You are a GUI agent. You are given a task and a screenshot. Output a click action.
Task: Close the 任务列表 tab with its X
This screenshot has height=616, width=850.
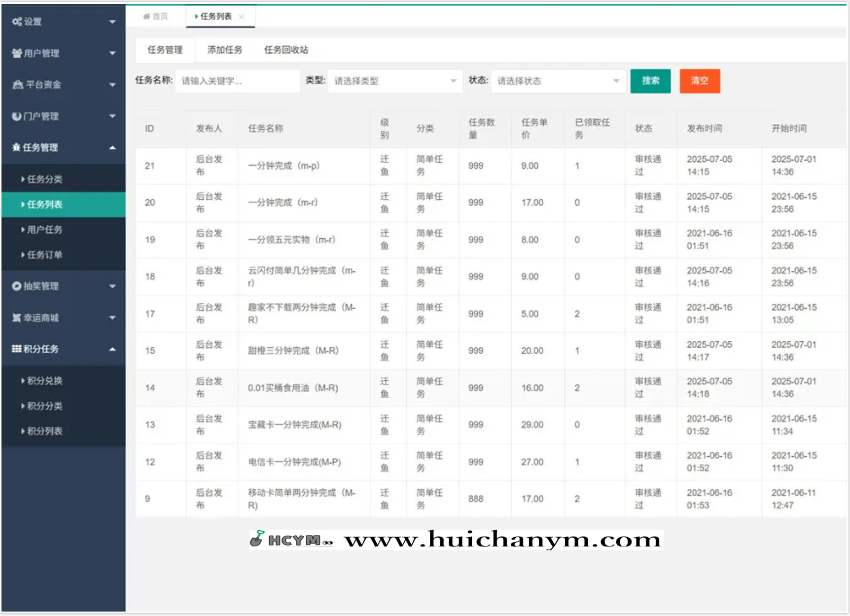(242, 16)
